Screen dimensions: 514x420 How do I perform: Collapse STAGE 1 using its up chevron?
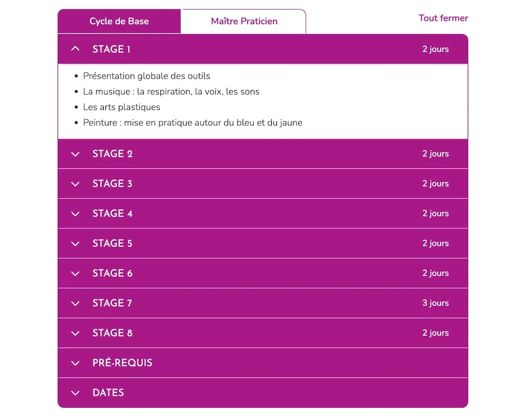click(x=76, y=49)
